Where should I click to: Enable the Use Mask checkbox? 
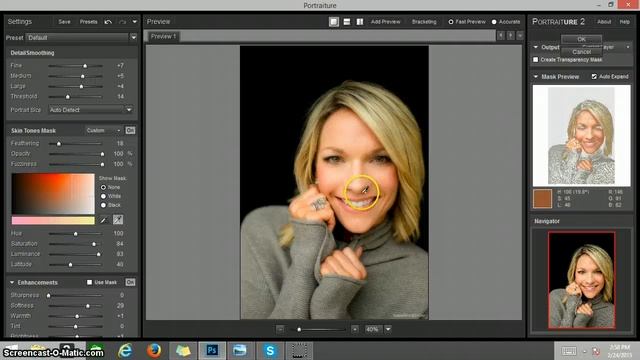[x=89, y=282]
